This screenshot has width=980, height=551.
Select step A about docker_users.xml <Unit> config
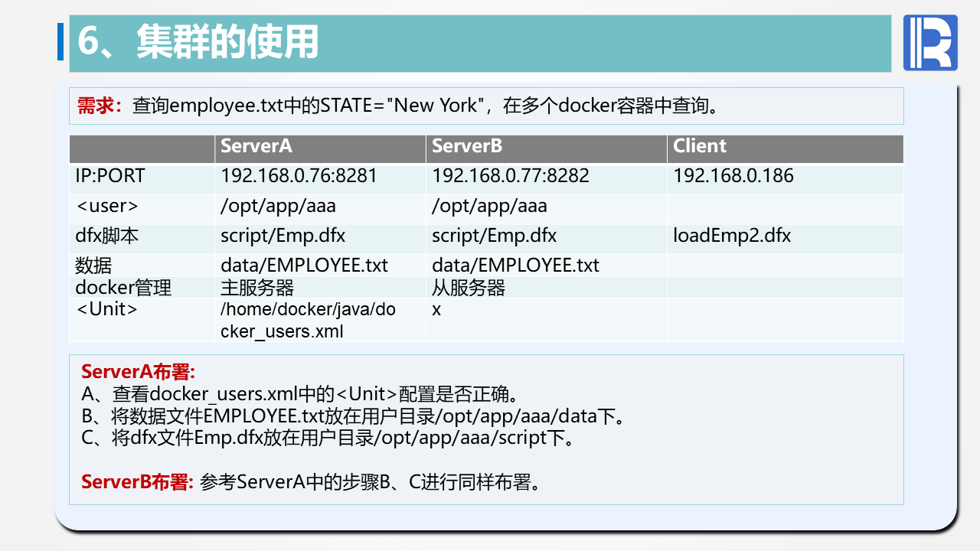[301, 395]
